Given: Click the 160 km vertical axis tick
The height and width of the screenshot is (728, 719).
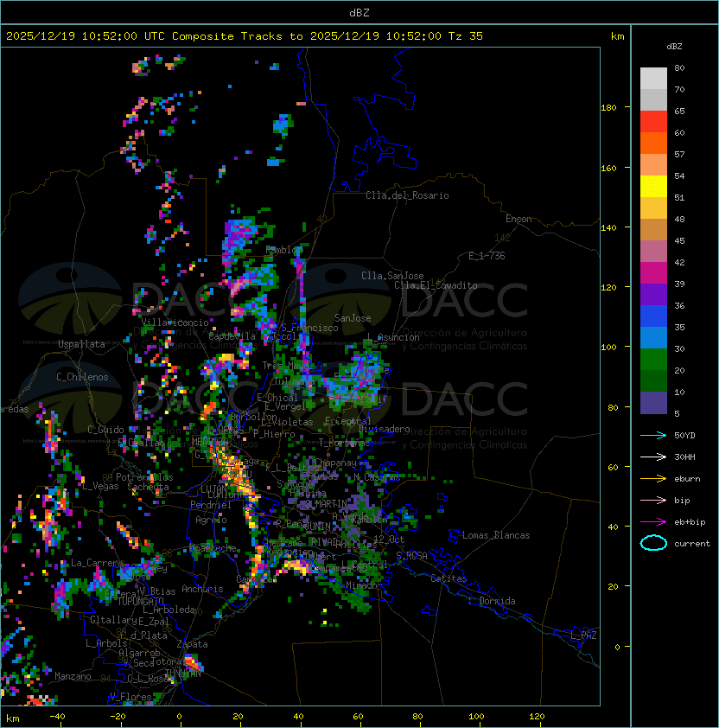Looking at the screenshot, I should [608, 168].
